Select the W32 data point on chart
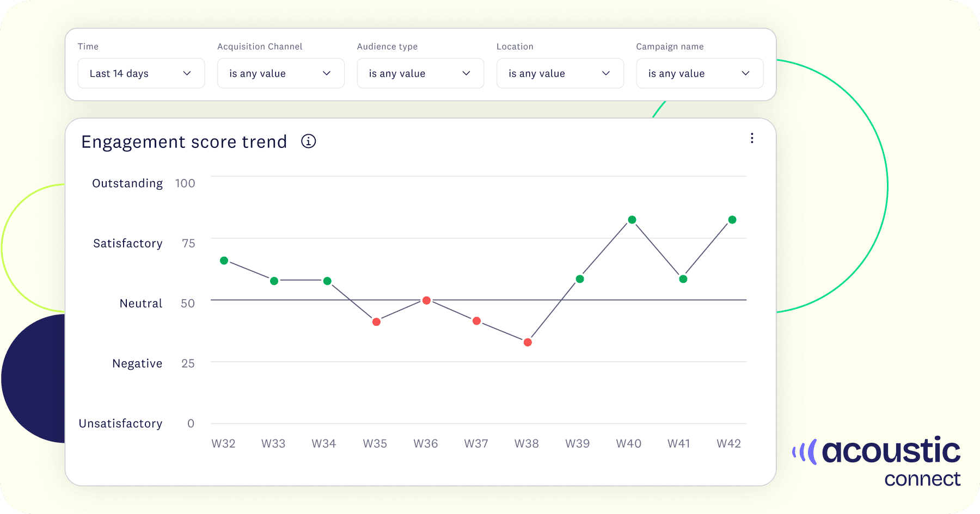The image size is (980, 514). (x=224, y=261)
